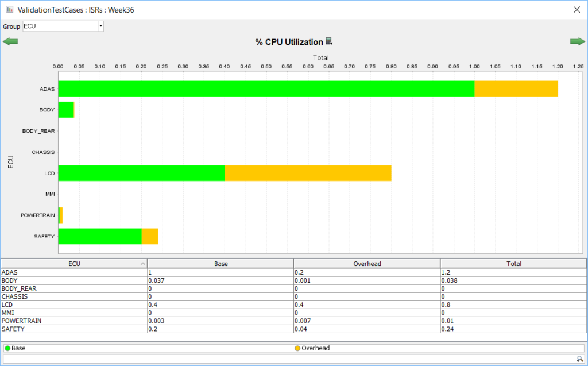Open the Group dropdown arrow
This screenshot has height=366, width=588.
pos(100,26)
